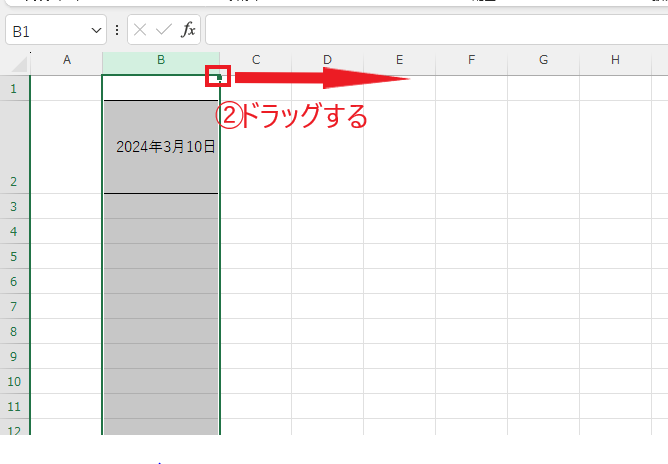This screenshot has height=464, width=668.
Task: Click cell A10
Action: pyautogui.click(x=66, y=381)
